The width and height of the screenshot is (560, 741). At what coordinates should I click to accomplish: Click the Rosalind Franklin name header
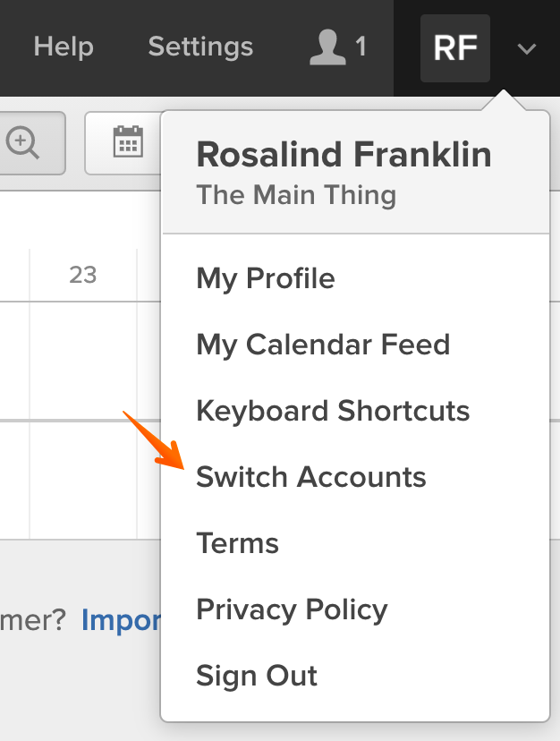(344, 154)
